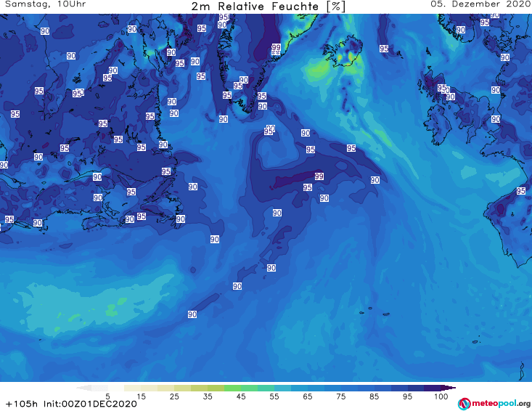Click the 'Samstag, 10Uhr' time label
The height and width of the screenshot is (411, 532).
[46, 4]
